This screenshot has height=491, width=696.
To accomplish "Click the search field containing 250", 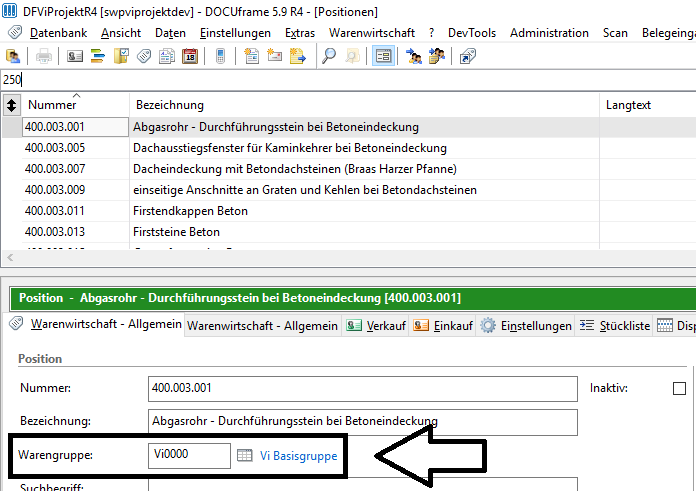I will tap(348, 80).
